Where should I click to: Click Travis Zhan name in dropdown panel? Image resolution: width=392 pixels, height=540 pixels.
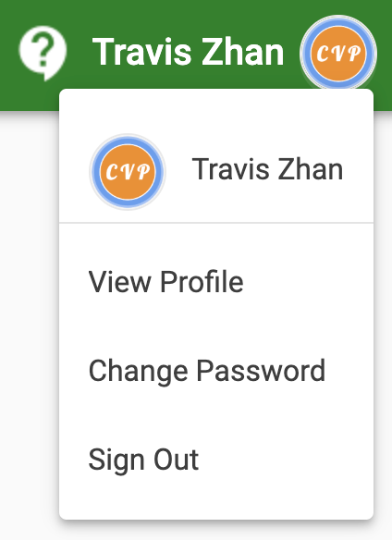point(267,169)
